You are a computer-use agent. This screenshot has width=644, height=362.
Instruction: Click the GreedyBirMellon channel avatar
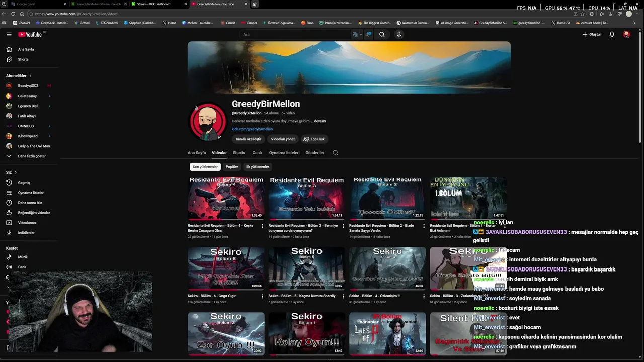(207, 122)
